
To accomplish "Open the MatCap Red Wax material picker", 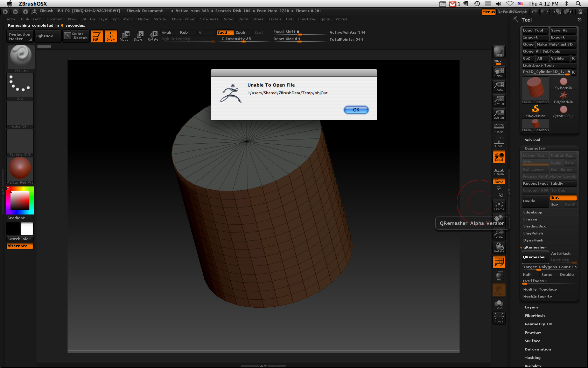I will coord(20,171).
